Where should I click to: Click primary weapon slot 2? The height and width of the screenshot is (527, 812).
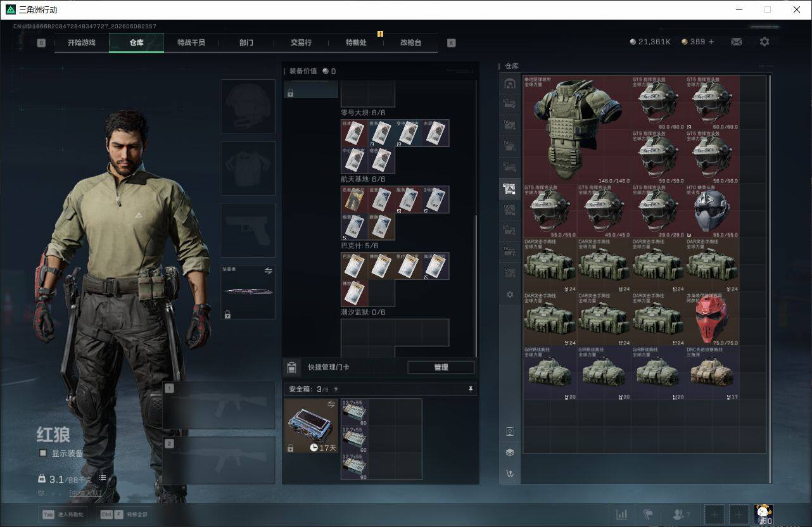(x=219, y=460)
